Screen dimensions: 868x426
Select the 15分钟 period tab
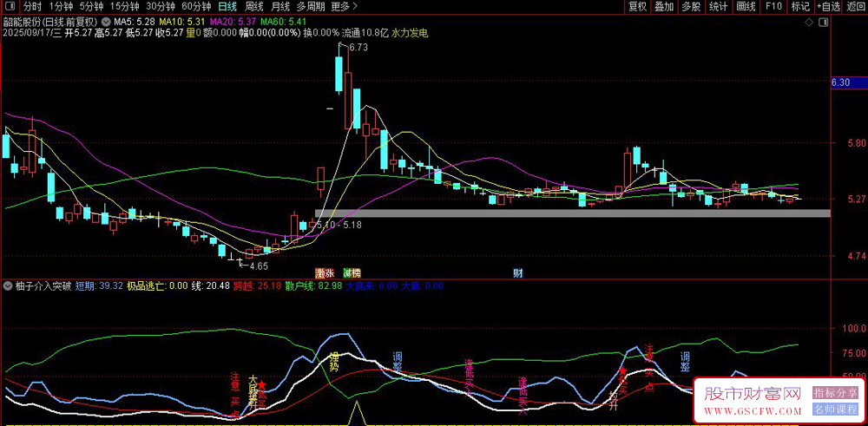(x=124, y=7)
